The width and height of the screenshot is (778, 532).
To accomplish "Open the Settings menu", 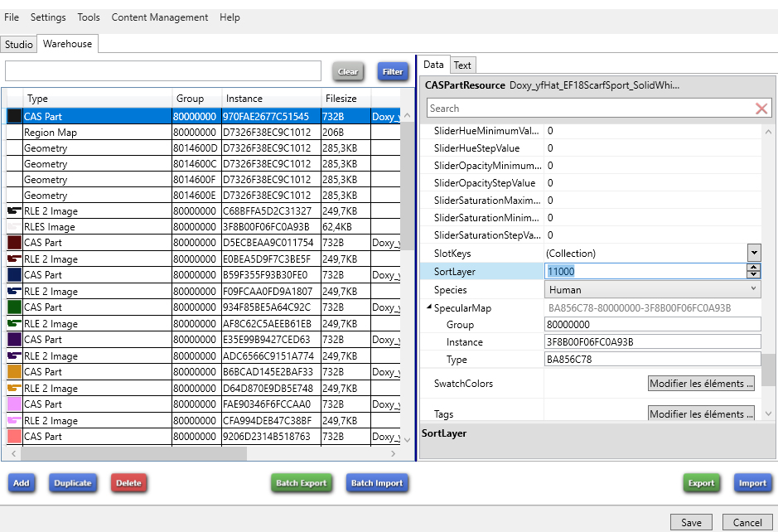I will 48,17.
